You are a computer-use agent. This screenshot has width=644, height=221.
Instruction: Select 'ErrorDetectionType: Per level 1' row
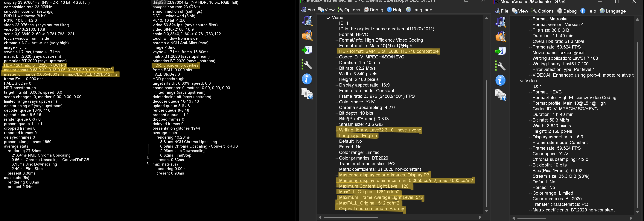click(x=564, y=69)
